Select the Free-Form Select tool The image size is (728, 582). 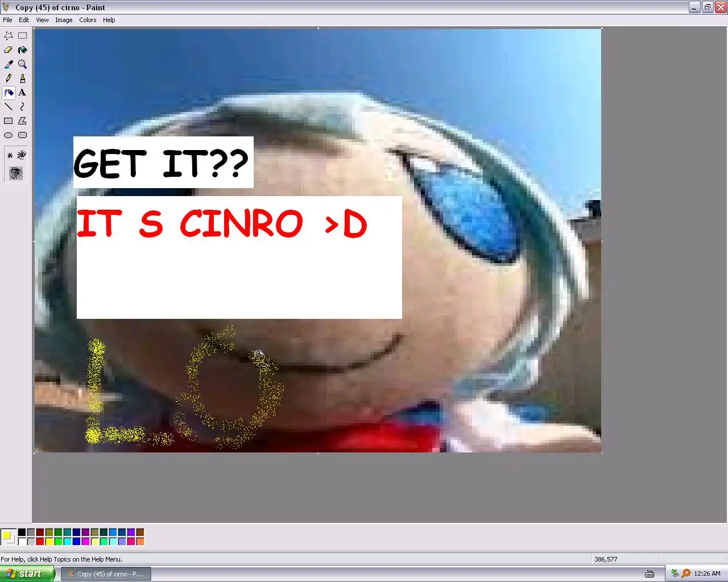(x=9, y=35)
